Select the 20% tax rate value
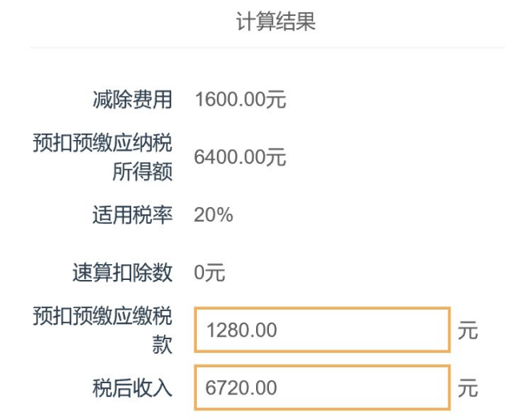 [x=214, y=214]
